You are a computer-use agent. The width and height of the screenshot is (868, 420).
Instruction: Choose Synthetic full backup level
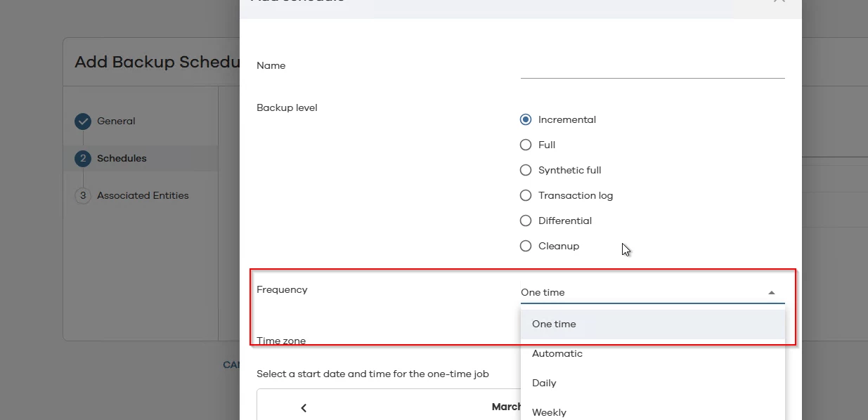[526, 171]
